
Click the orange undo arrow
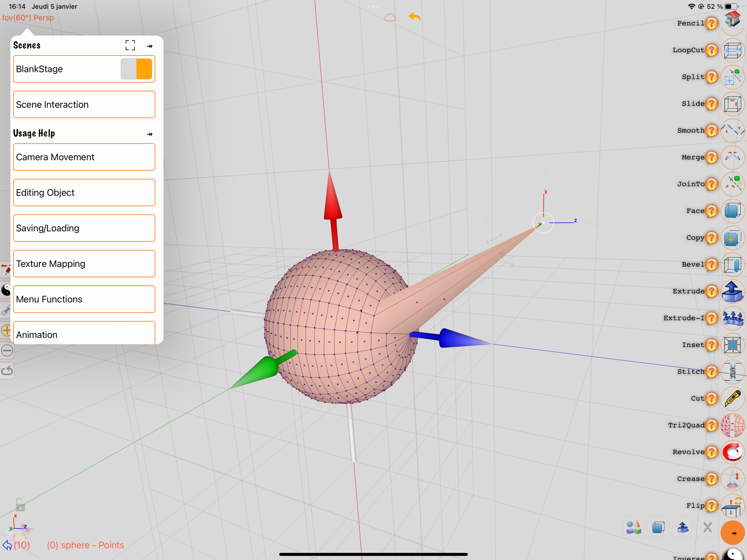(415, 17)
